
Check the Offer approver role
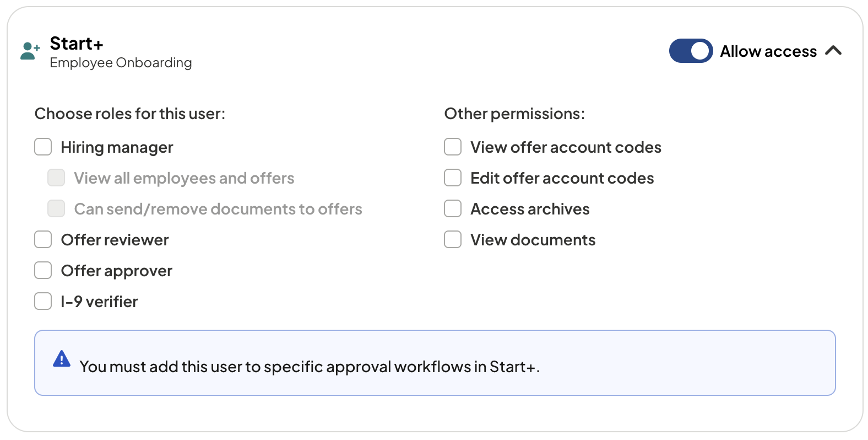[x=43, y=271]
